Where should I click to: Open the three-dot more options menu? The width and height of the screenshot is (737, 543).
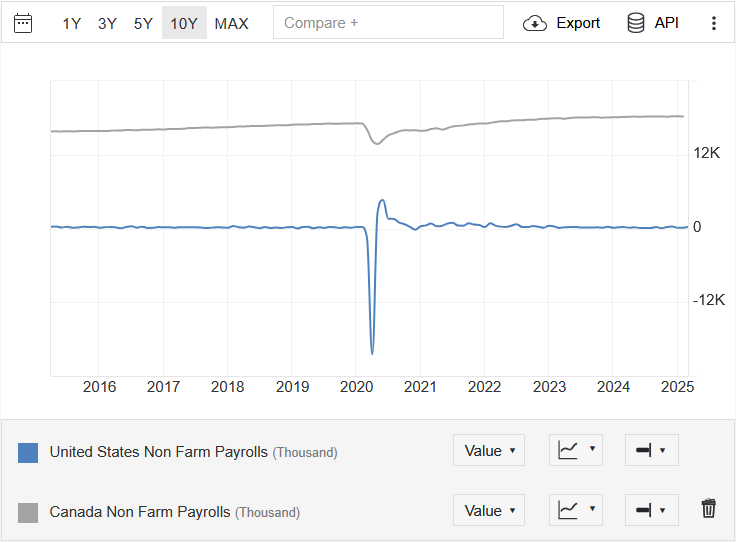713,23
